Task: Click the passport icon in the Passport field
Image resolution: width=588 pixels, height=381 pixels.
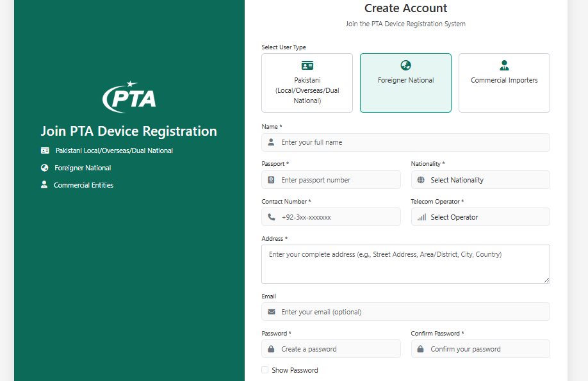Action: [x=271, y=180]
